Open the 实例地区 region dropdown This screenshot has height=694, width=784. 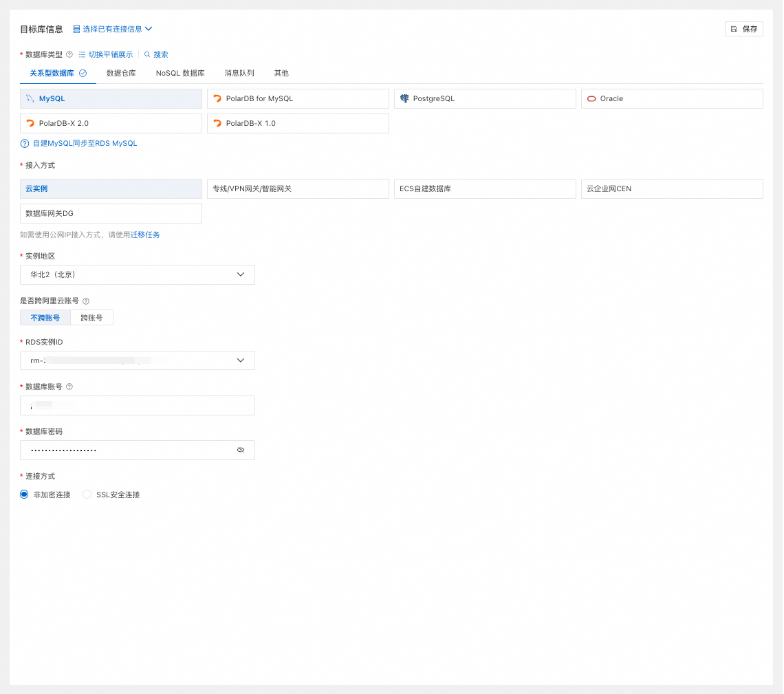coord(138,274)
